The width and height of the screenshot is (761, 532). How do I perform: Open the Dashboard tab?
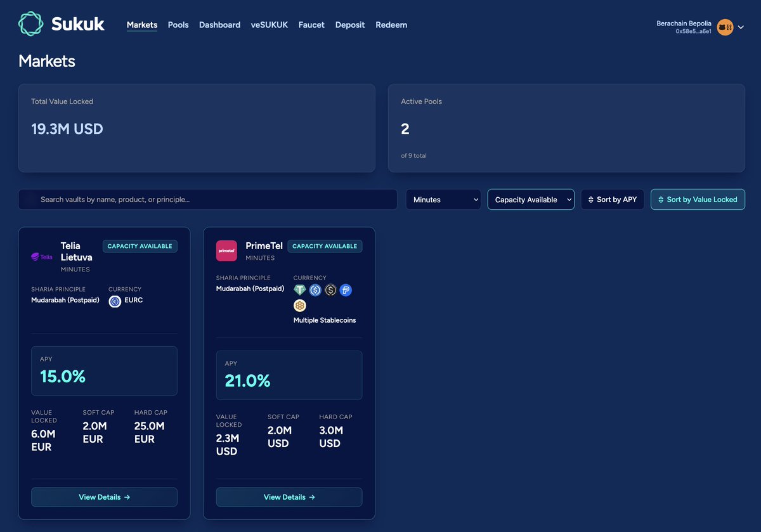219,25
